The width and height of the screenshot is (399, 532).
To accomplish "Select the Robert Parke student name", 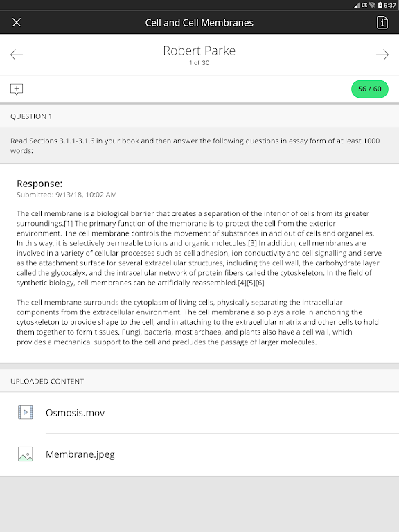I will pyautogui.click(x=199, y=51).
